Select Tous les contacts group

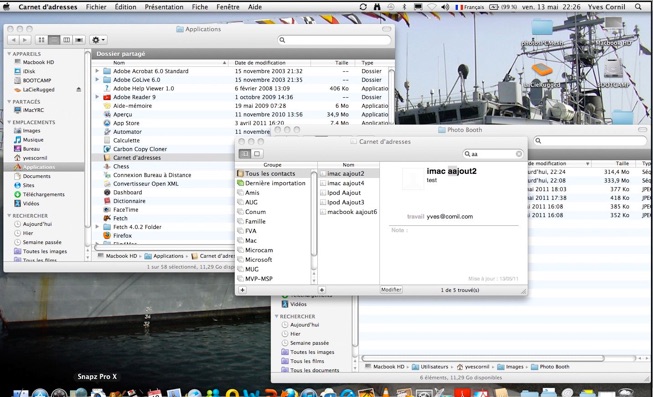(x=273, y=174)
